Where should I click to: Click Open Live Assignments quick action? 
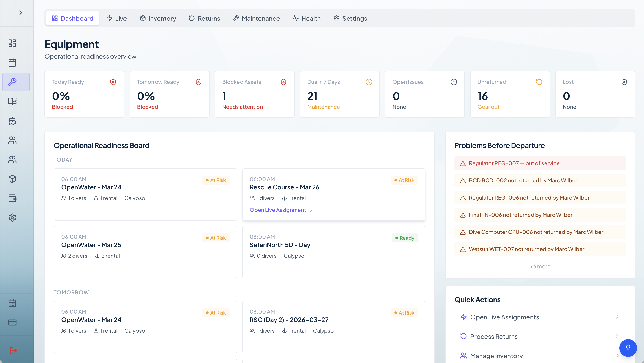(540, 317)
